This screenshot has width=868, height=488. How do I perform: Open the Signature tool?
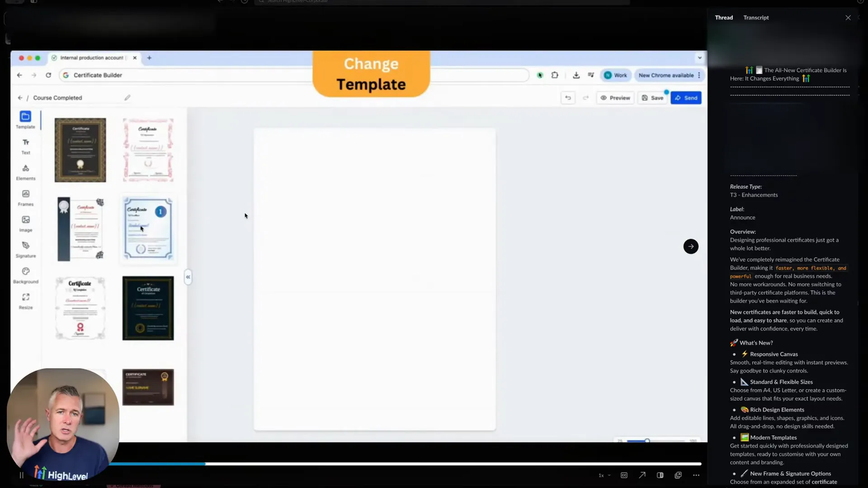pyautogui.click(x=25, y=249)
